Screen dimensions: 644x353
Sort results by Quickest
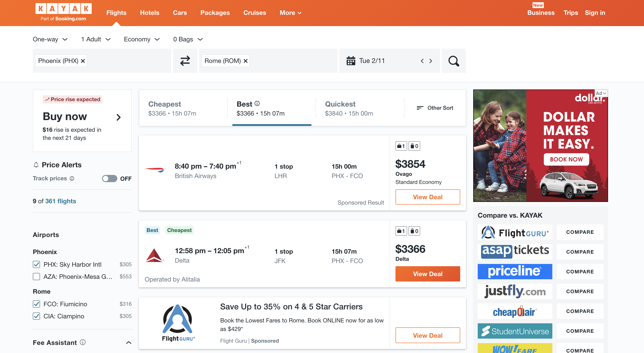360,108
